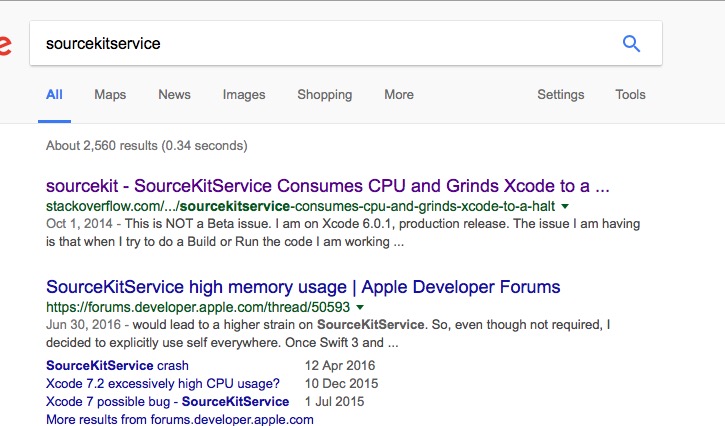
Task: Open the Shopping tab
Action: tap(324, 95)
